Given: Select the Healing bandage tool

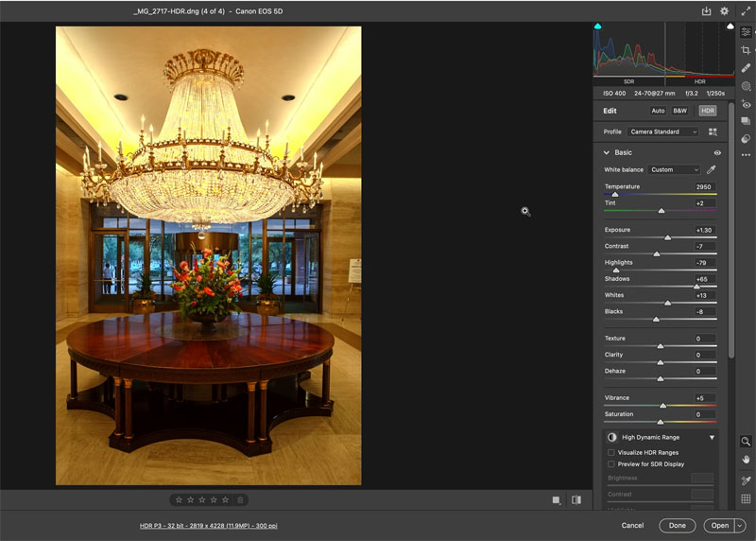Looking at the screenshot, I should tap(746, 67).
